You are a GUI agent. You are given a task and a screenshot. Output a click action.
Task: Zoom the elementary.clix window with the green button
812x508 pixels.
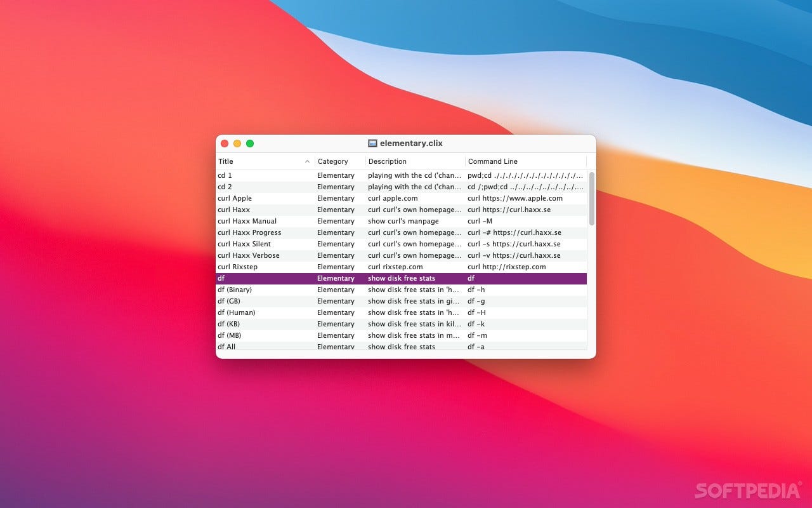(x=250, y=144)
